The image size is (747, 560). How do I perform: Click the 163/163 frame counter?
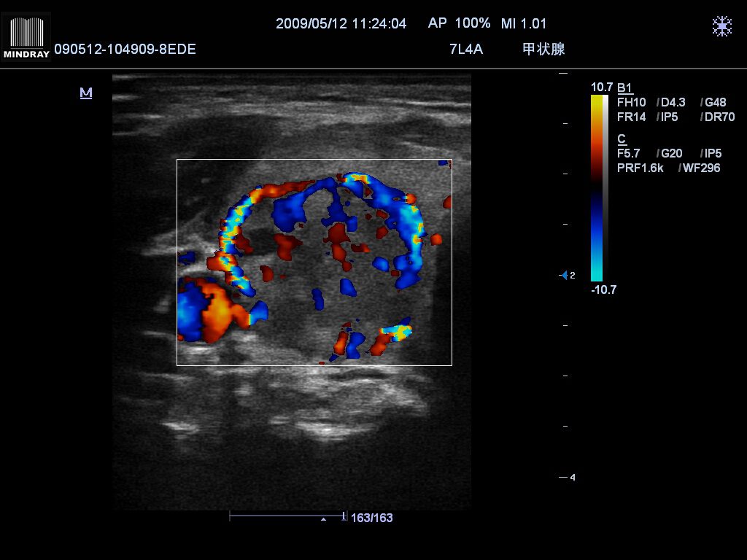pyautogui.click(x=372, y=518)
